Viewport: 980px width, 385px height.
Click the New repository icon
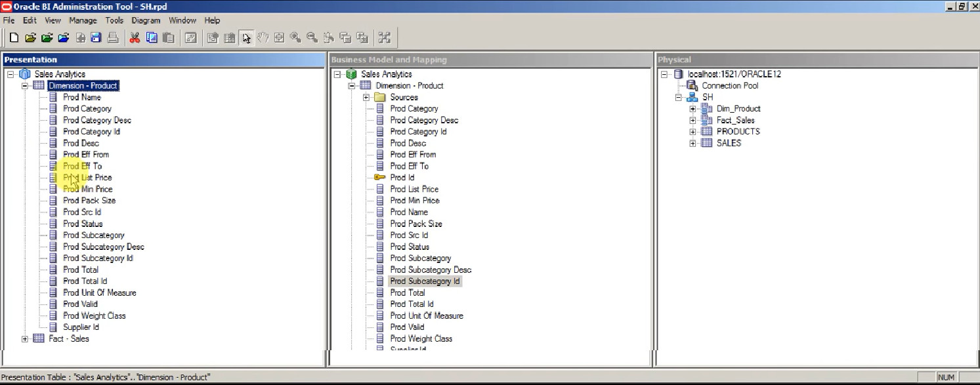13,37
